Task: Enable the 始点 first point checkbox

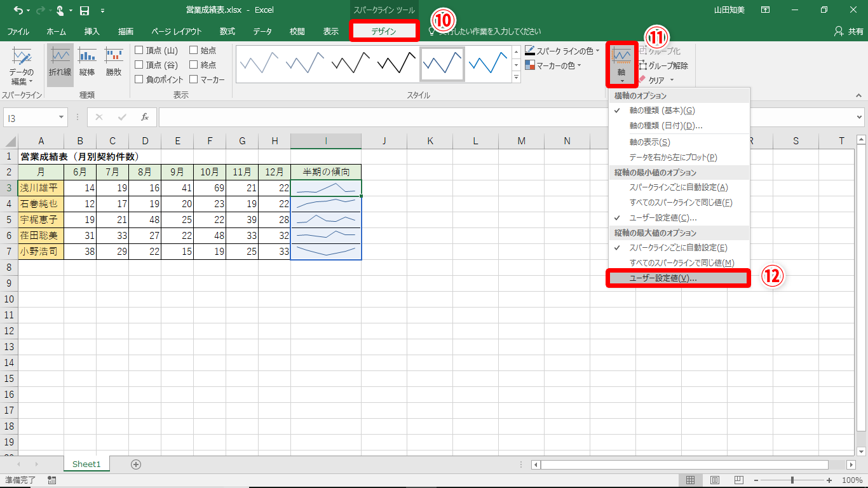Action: pos(194,50)
